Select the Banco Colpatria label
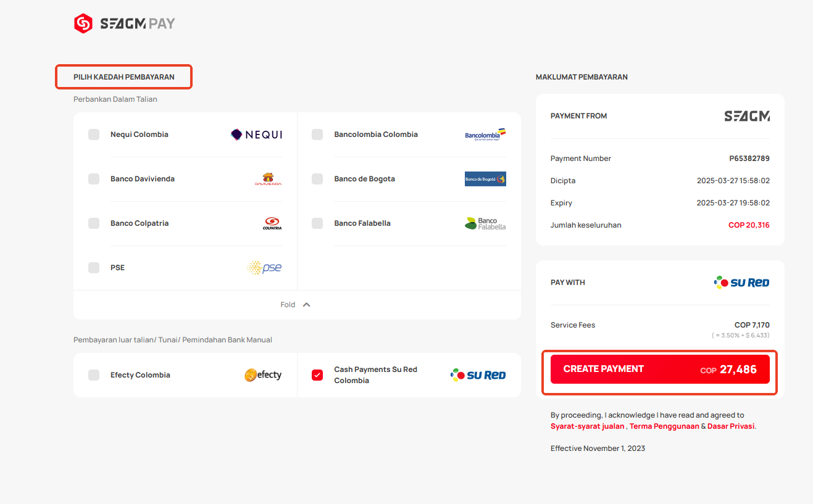Image resolution: width=813 pixels, height=504 pixels. click(x=140, y=223)
